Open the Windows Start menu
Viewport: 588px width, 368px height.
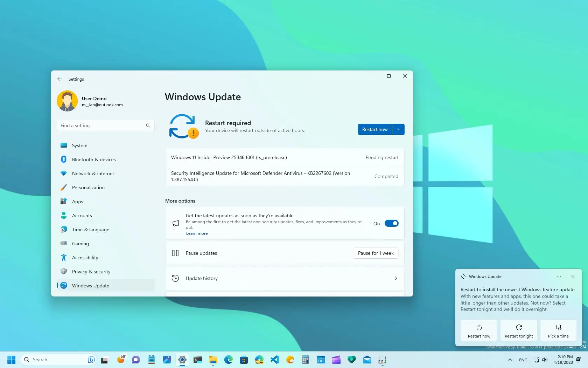pyautogui.click(x=11, y=360)
